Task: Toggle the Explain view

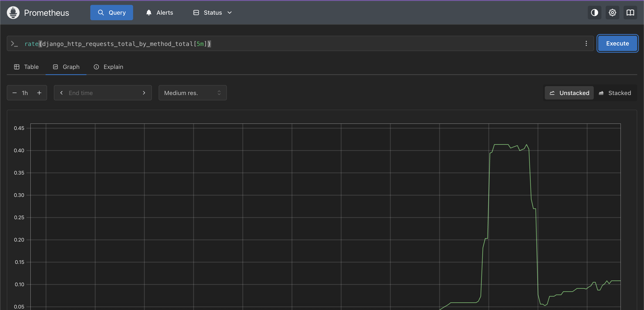Action: (108, 67)
